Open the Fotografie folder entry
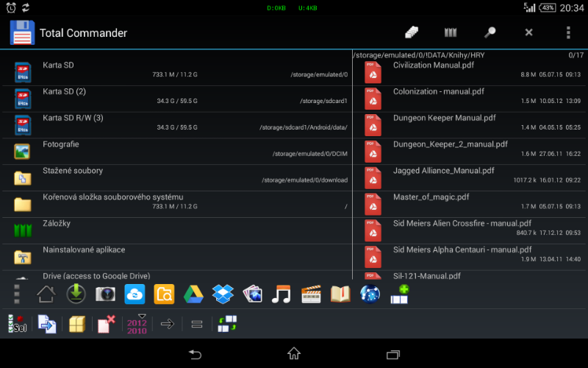Screen dimensions: 588x368 coord(176,152)
